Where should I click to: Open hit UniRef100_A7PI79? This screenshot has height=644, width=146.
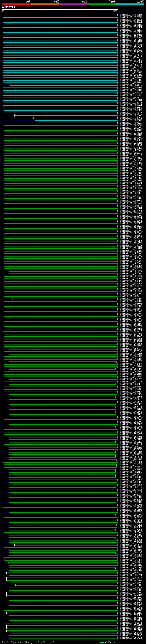(131, 55)
